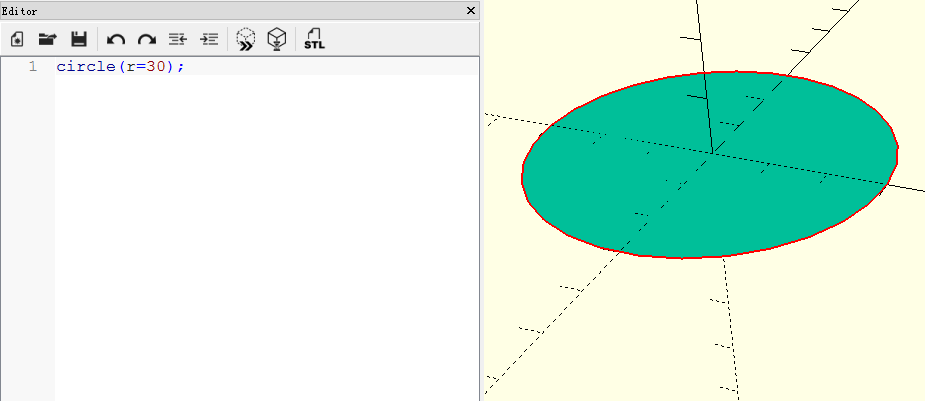This screenshot has width=925, height=401.
Task: Click the code line circle(r=30);
Action: [x=120, y=67]
